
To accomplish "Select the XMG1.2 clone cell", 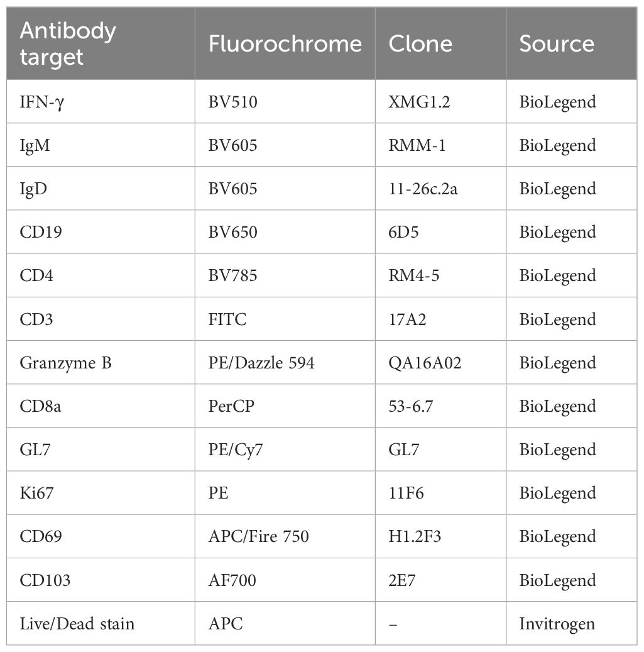I will pos(440,101).
